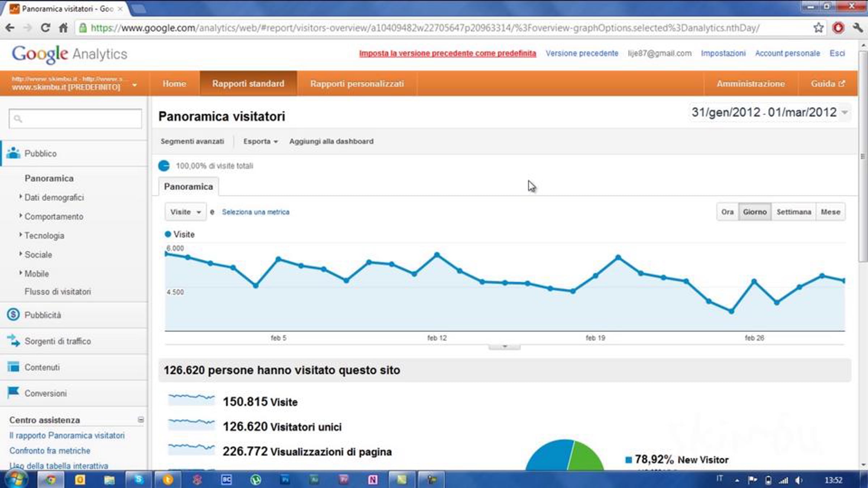Open Chrome wrench settings menu
This screenshot has width=868, height=488.
click(x=857, y=28)
